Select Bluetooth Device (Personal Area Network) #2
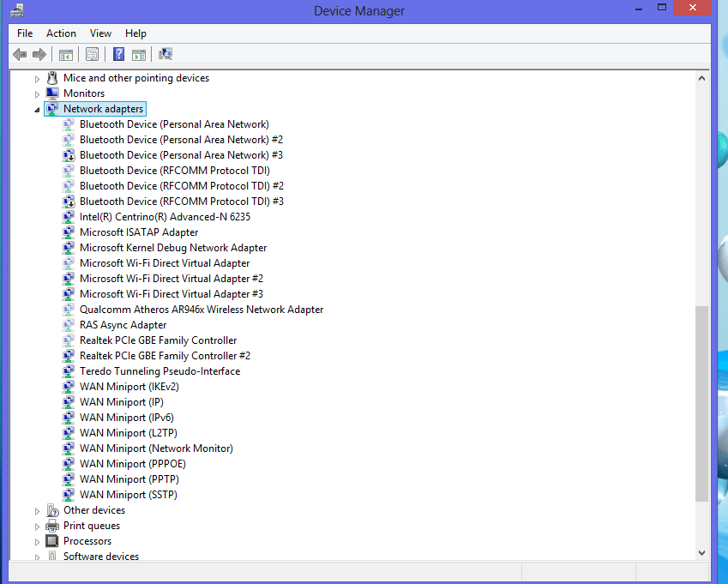The image size is (728, 584). pos(181,140)
